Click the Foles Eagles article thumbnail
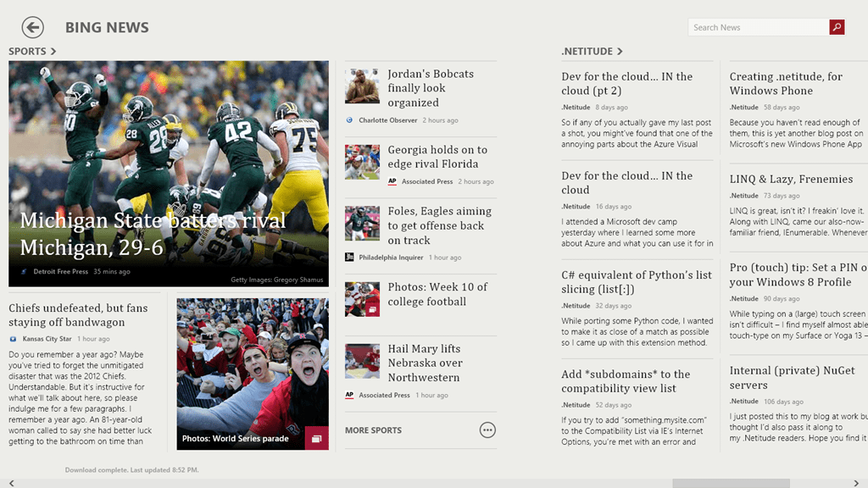Image resolution: width=868 pixels, height=488 pixels. click(362, 224)
